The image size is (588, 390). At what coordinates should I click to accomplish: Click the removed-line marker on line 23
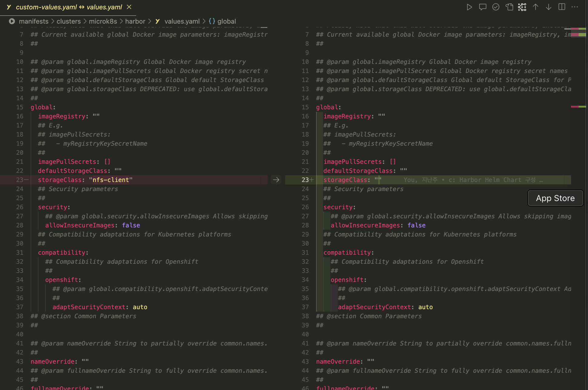(26, 180)
